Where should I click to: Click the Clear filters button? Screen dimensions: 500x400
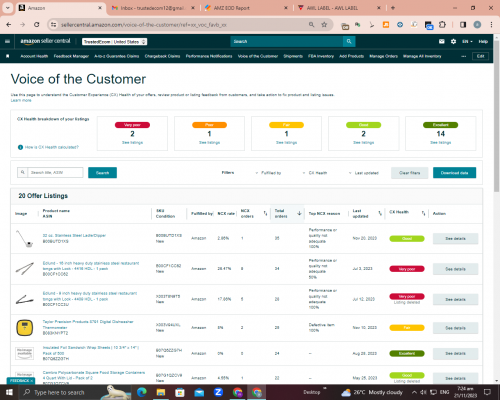click(410, 173)
